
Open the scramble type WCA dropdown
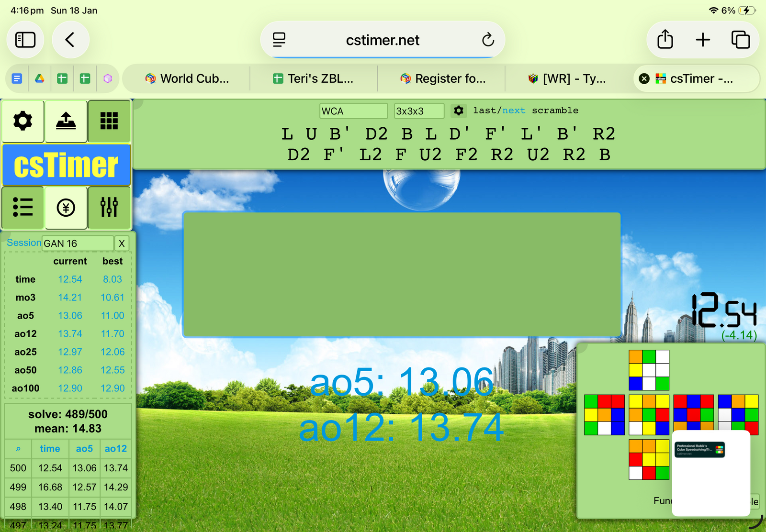tap(353, 111)
